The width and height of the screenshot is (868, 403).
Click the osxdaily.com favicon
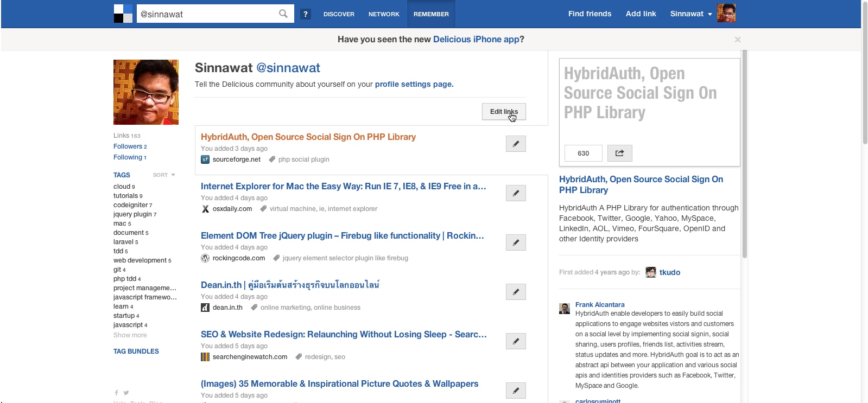[x=205, y=209]
